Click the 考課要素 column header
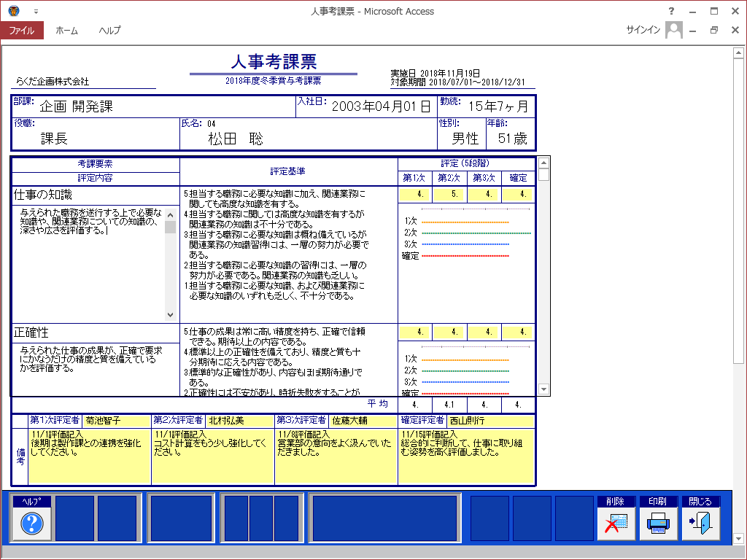Viewport: 747px width, 560px height. (96, 164)
